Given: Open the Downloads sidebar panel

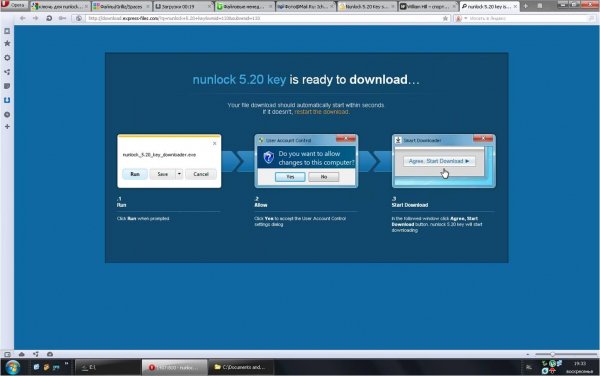Looking at the screenshot, I should pyautogui.click(x=7, y=100).
